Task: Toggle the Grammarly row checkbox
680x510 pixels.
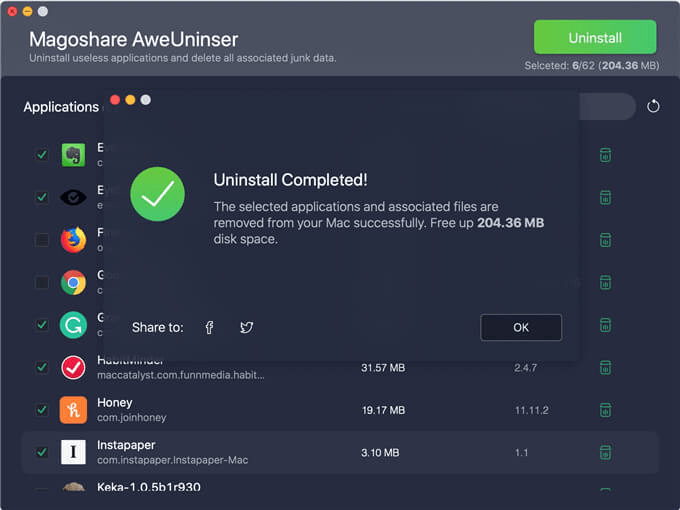Action: pos(42,325)
